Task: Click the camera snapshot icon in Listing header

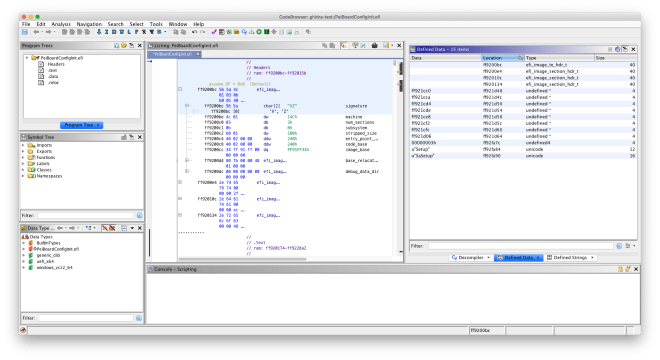Action: point(375,45)
